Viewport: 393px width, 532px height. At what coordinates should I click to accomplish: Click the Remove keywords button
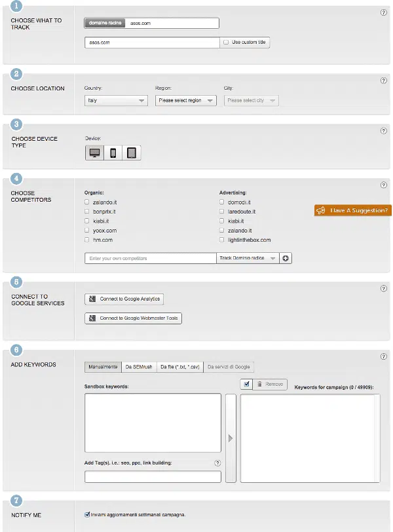[x=270, y=385]
